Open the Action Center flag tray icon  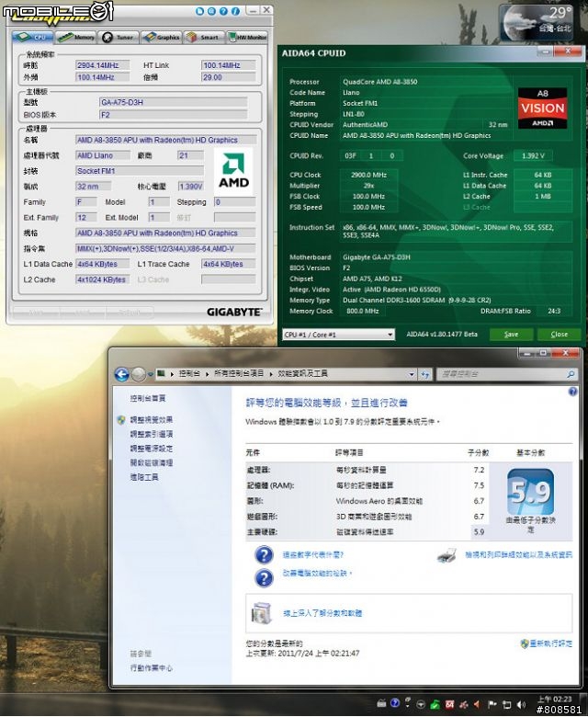click(x=492, y=705)
